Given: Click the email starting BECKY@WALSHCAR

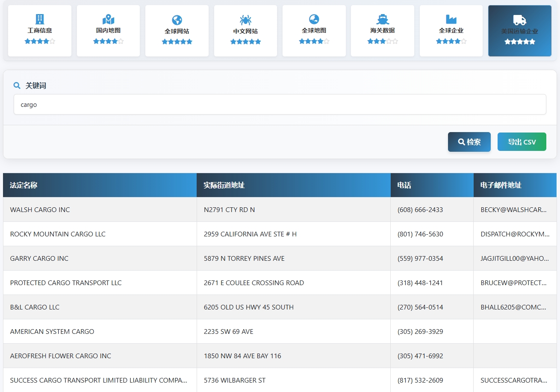Looking at the screenshot, I should 514,209.
